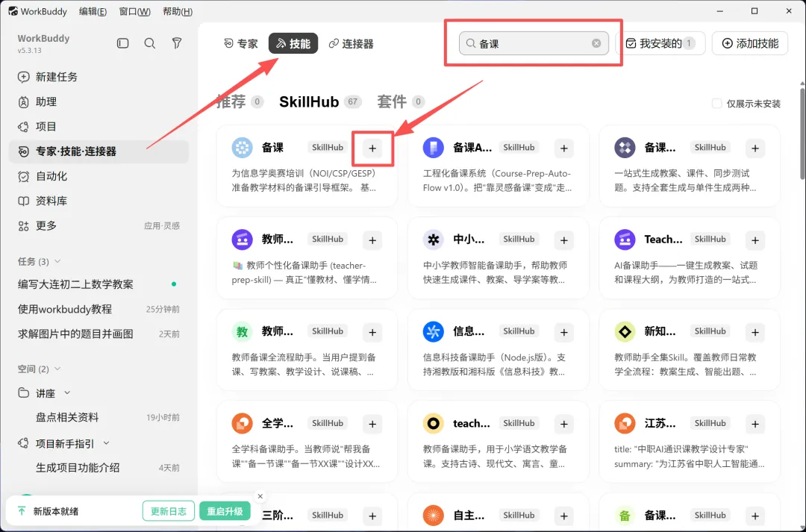Image resolution: width=806 pixels, height=532 pixels.
Task: Click the filter funnel icon
Action: 177,43
